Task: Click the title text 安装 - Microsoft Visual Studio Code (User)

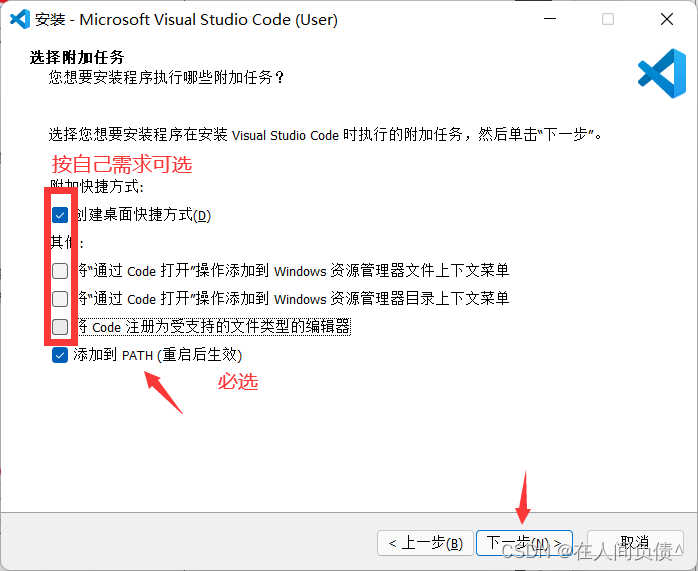Action: click(187, 20)
